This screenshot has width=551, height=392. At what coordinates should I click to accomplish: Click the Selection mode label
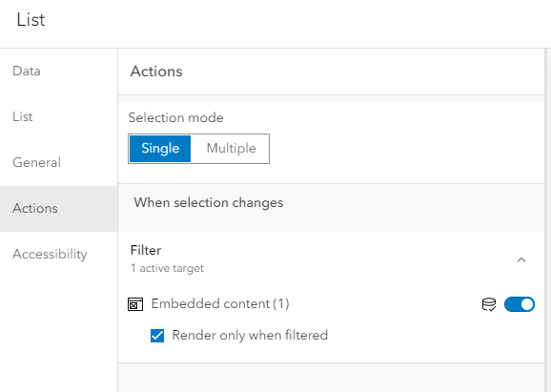pos(175,117)
